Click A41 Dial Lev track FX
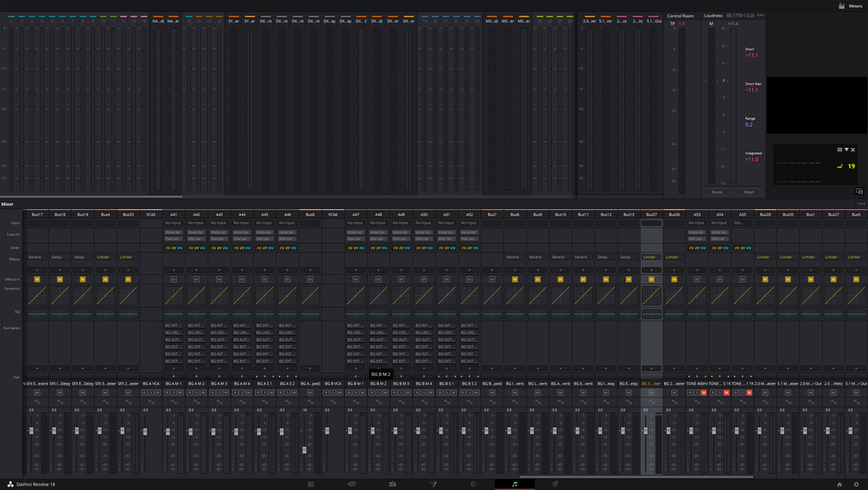Screen dimensions: 868x490 tap(174, 239)
